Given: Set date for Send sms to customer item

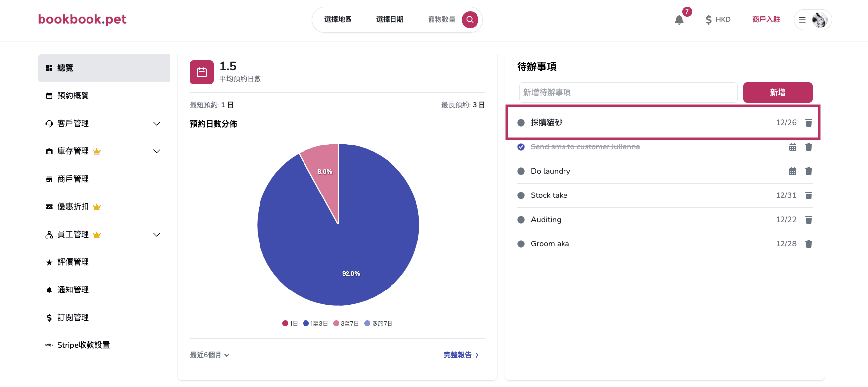Looking at the screenshot, I should click(x=793, y=147).
